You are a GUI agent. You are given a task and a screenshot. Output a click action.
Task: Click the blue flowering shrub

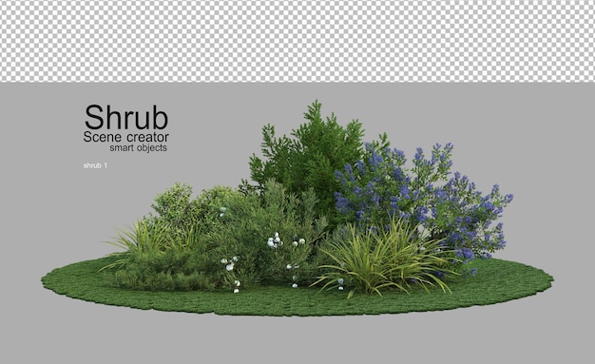[421, 198]
